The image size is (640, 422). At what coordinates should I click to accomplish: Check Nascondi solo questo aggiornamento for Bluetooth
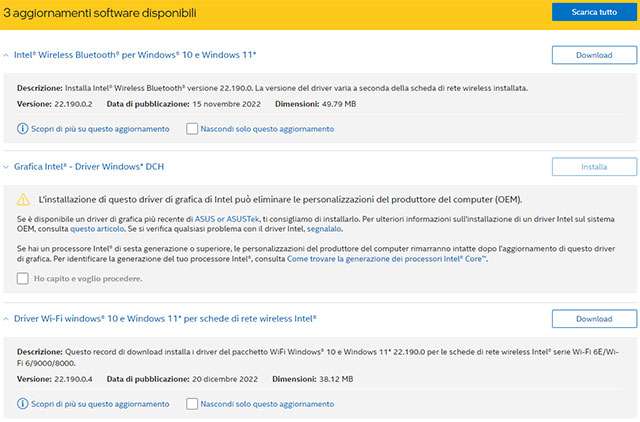click(x=192, y=129)
